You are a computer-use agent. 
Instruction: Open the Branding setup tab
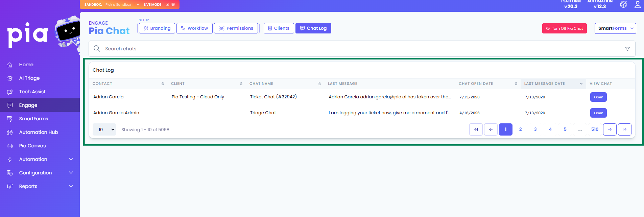(x=157, y=28)
